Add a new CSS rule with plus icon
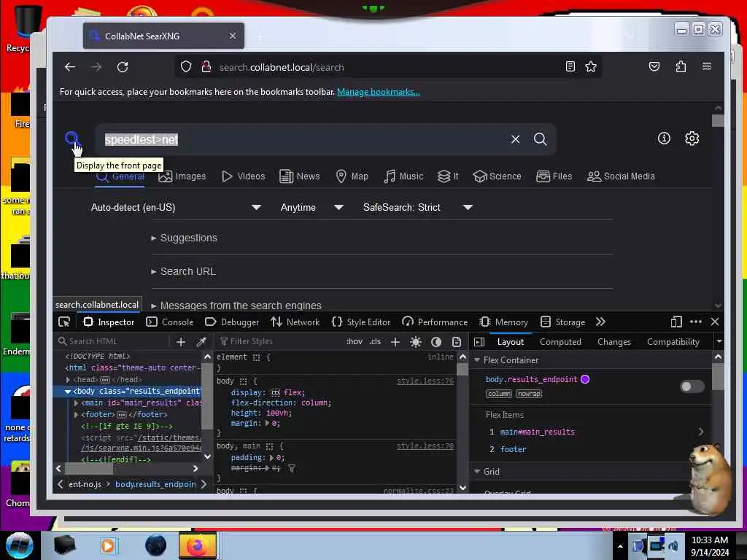747x560 pixels. click(395, 341)
